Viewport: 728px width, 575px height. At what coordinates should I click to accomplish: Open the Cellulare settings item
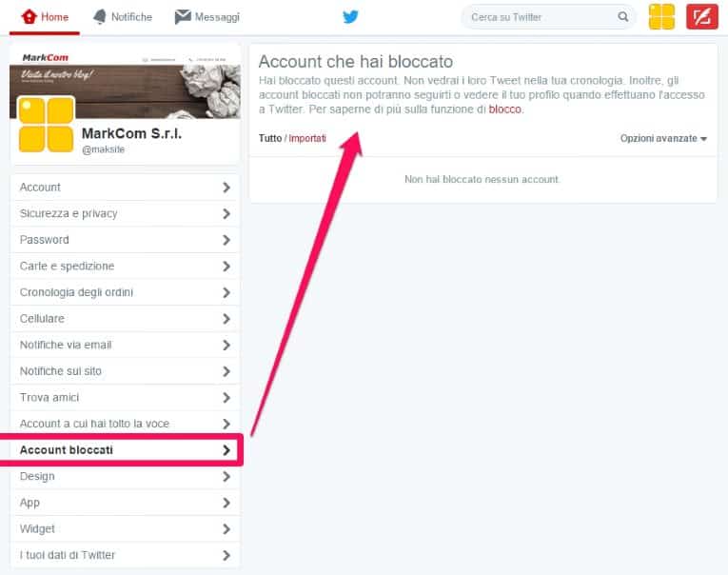click(x=125, y=319)
